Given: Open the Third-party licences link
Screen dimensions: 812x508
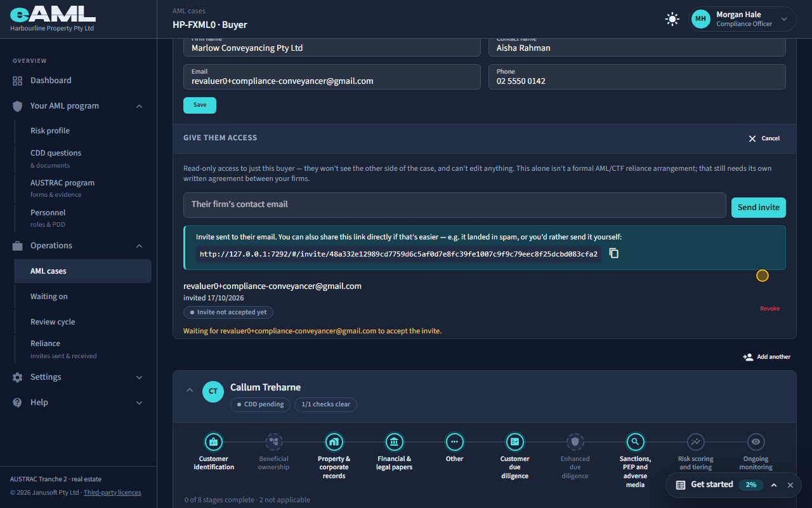Looking at the screenshot, I should 112,493.
